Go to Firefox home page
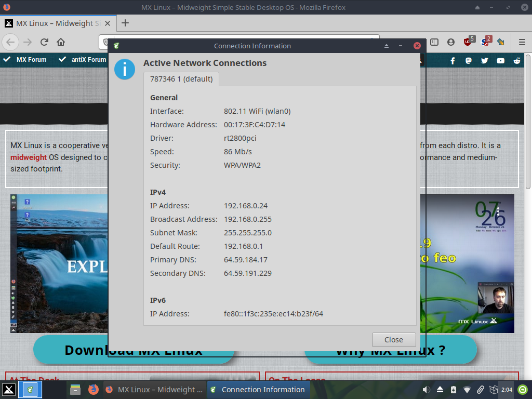The image size is (532, 399). pos(61,42)
